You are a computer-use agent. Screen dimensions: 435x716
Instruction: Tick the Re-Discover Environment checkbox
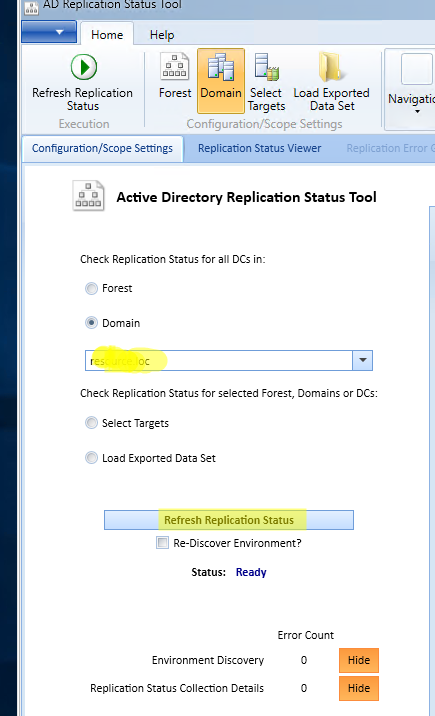162,543
